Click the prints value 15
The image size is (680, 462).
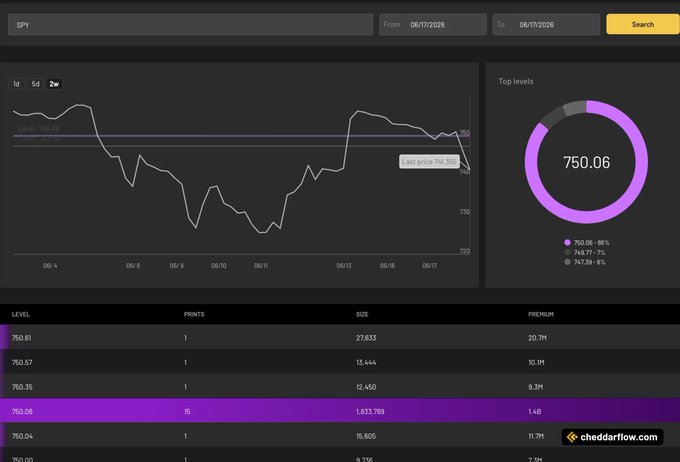pyautogui.click(x=187, y=412)
